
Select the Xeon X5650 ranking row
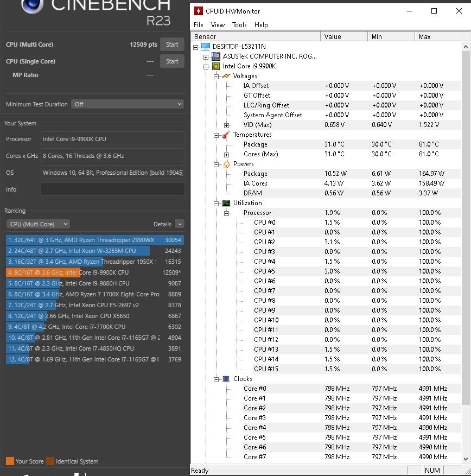[x=94, y=316]
